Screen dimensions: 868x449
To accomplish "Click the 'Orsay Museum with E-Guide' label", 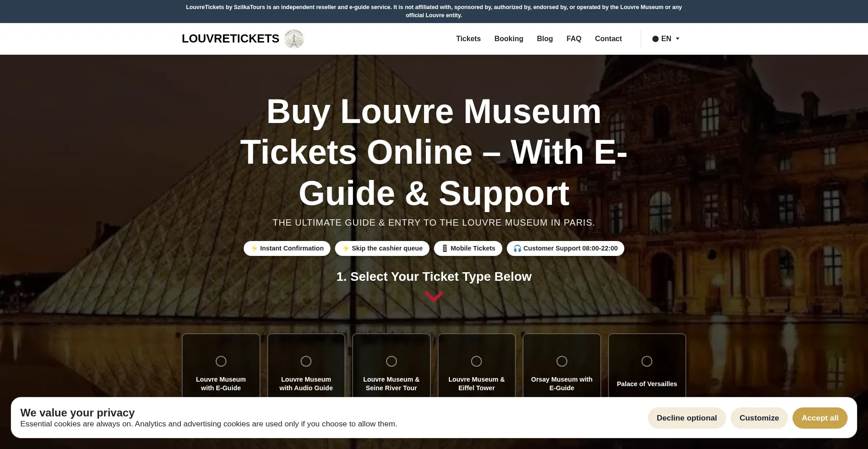I will 562,384.
